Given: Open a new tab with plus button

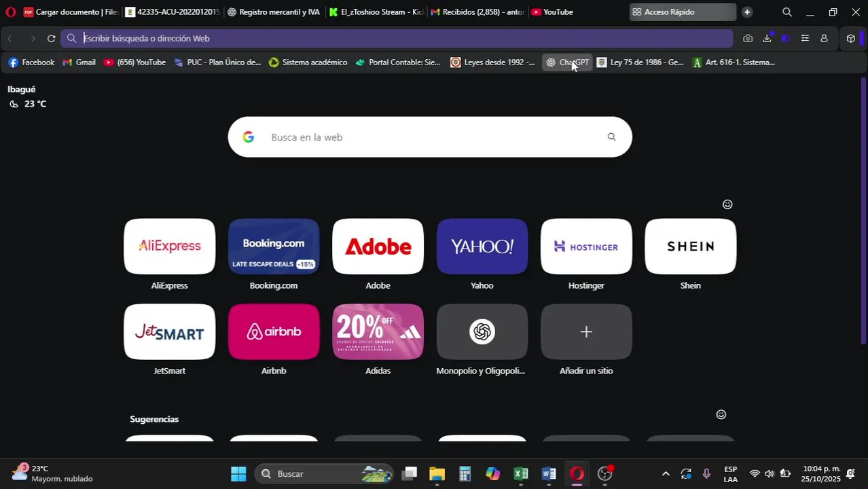Looking at the screenshot, I should [747, 12].
